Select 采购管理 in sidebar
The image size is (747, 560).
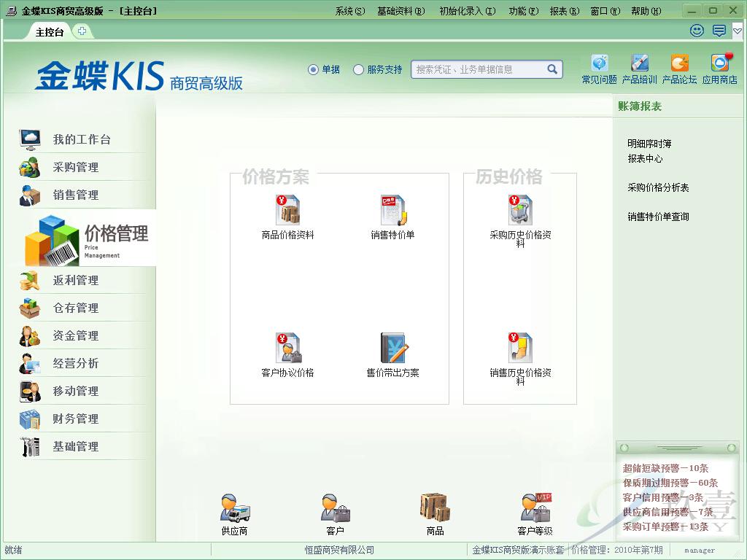click(82, 167)
